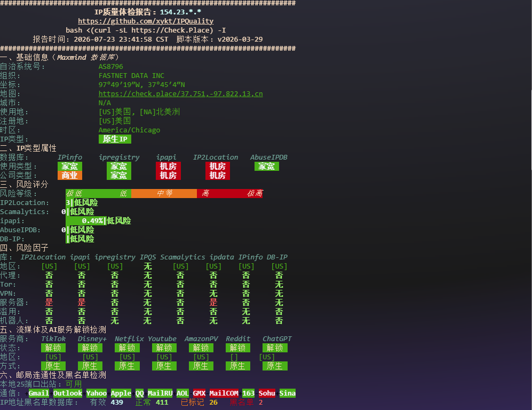Click the 黑名单 count 2
This screenshot has height=410, width=532.
click(x=260, y=403)
